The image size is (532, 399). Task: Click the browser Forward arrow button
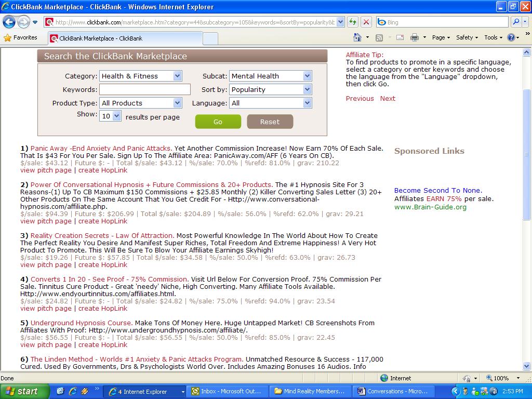(23, 22)
